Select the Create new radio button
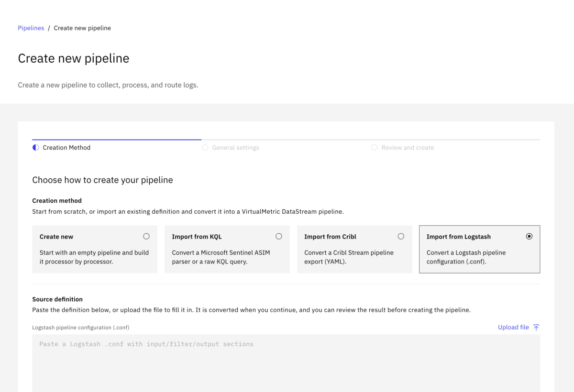The height and width of the screenshot is (392, 574). point(146,236)
